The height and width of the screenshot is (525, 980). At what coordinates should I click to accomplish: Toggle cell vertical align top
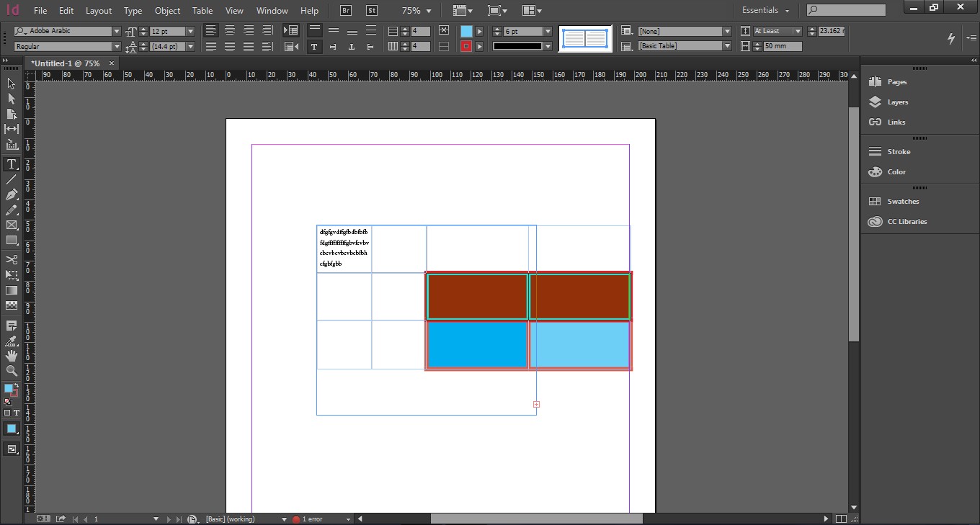(315, 31)
